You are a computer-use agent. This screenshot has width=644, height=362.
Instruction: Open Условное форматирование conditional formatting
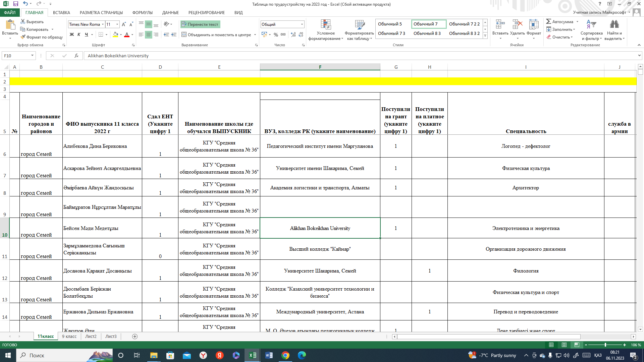click(326, 30)
